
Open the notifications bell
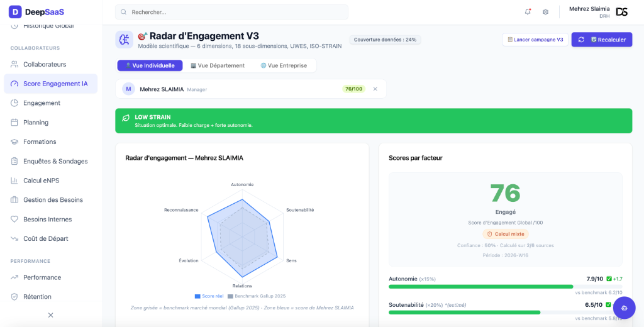coord(528,12)
